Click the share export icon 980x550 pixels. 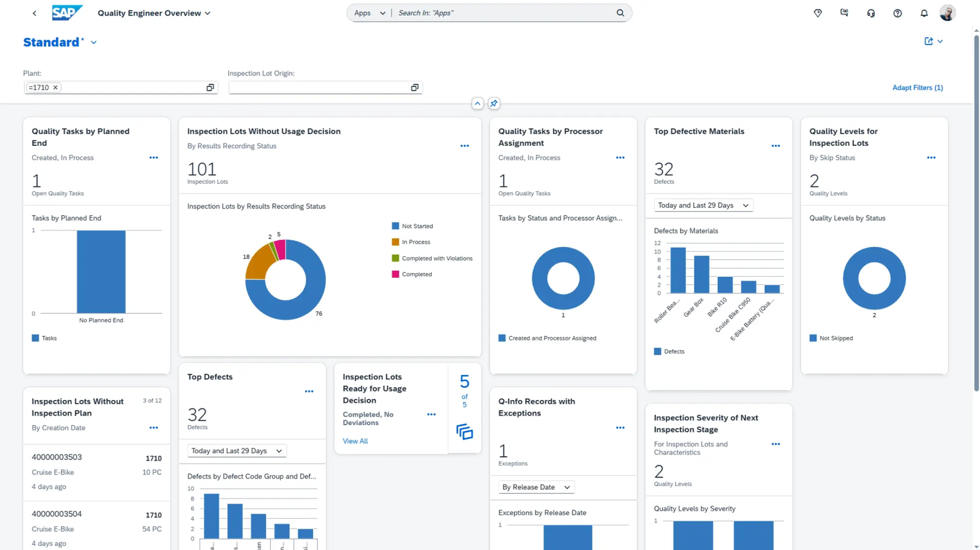[x=929, y=42]
